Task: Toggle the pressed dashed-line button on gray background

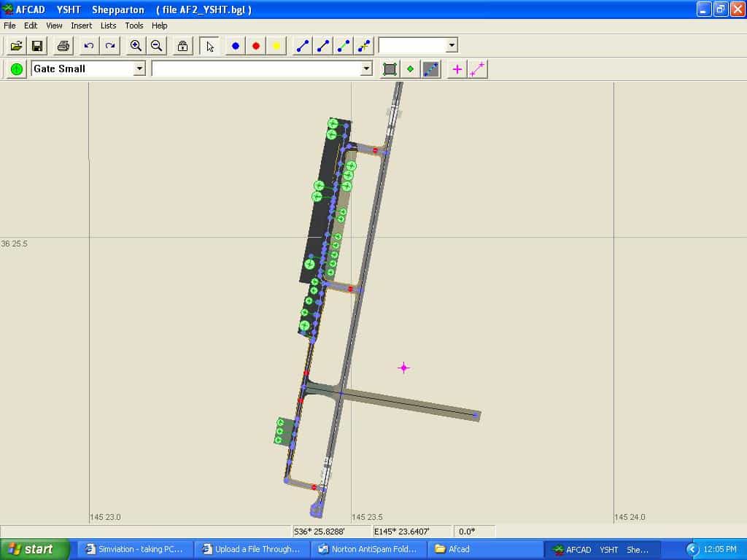Action: point(431,69)
